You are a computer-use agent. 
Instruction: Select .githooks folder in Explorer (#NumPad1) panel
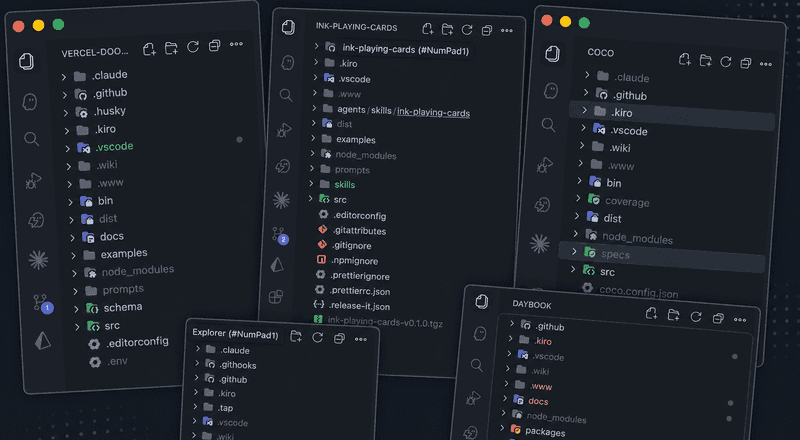(238, 365)
